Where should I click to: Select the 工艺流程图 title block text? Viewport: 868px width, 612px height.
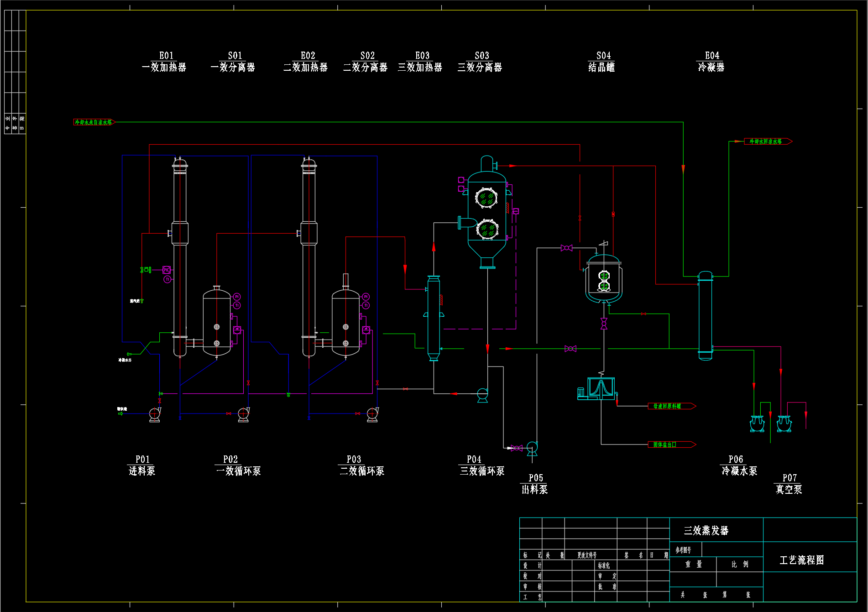click(x=802, y=560)
